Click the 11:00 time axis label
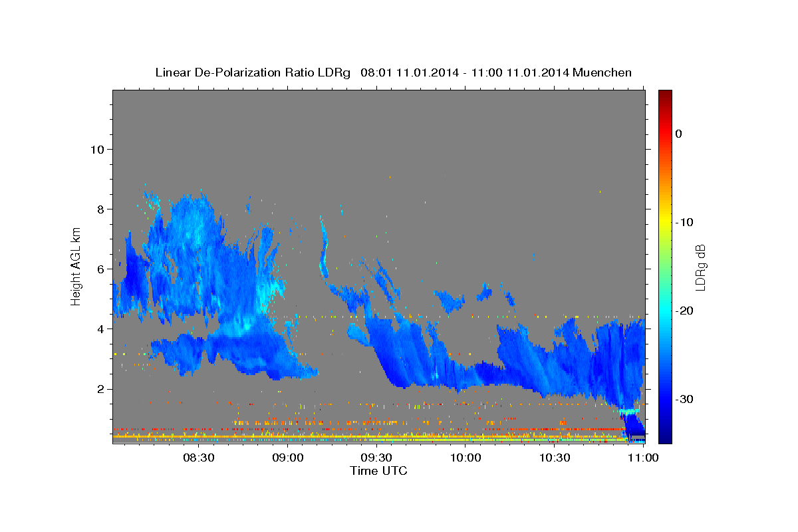Screen dimensions: 798x532 click(x=643, y=458)
